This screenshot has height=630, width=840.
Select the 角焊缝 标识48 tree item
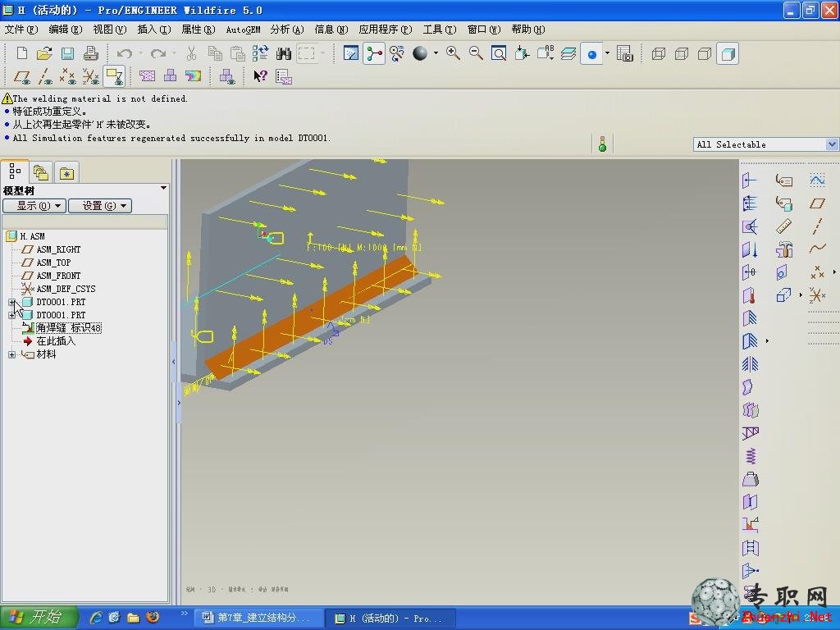(x=69, y=328)
